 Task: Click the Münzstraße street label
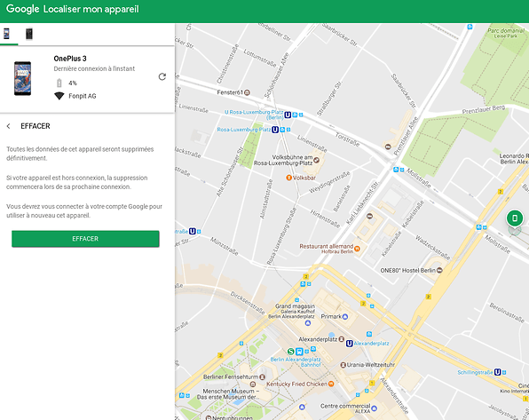pyautogui.click(x=224, y=246)
